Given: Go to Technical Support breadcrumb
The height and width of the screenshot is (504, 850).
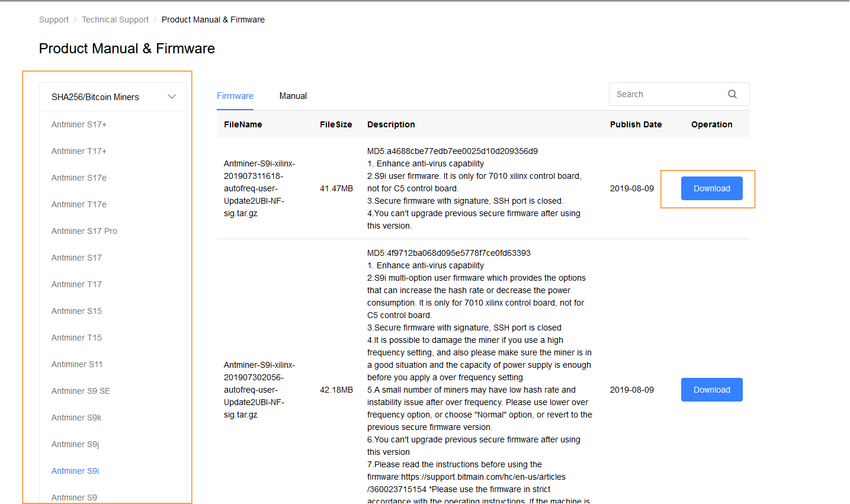Looking at the screenshot, I should click(115, 20).
